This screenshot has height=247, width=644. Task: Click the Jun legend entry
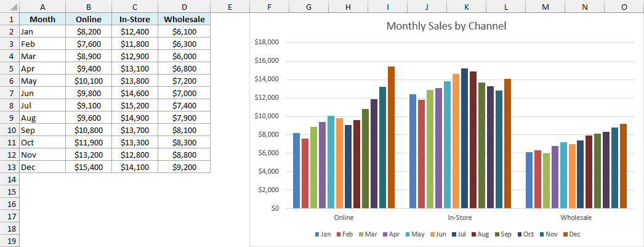coord(437,234)
